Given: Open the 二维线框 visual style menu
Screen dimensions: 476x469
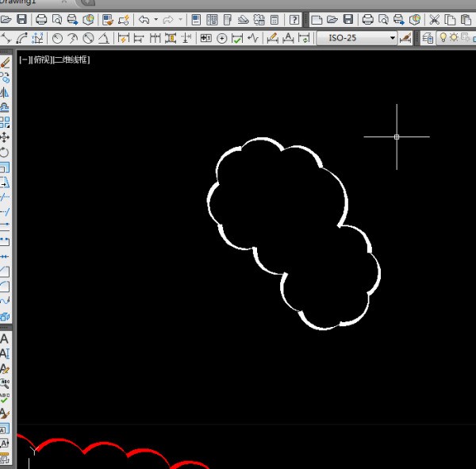Looking at the screenshot, I should click(x=70, y=60).
